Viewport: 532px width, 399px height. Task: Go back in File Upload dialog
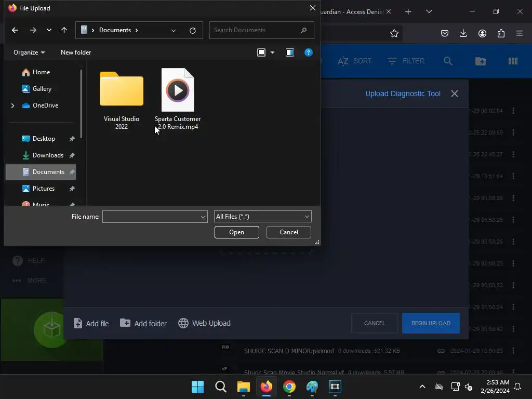[x=15, y=30]
